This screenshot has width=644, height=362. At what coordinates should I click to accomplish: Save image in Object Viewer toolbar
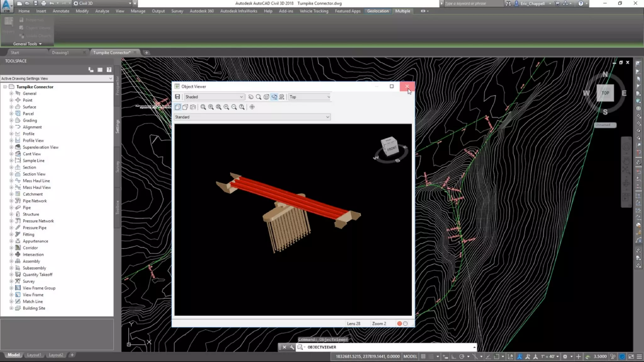(177, 97)
